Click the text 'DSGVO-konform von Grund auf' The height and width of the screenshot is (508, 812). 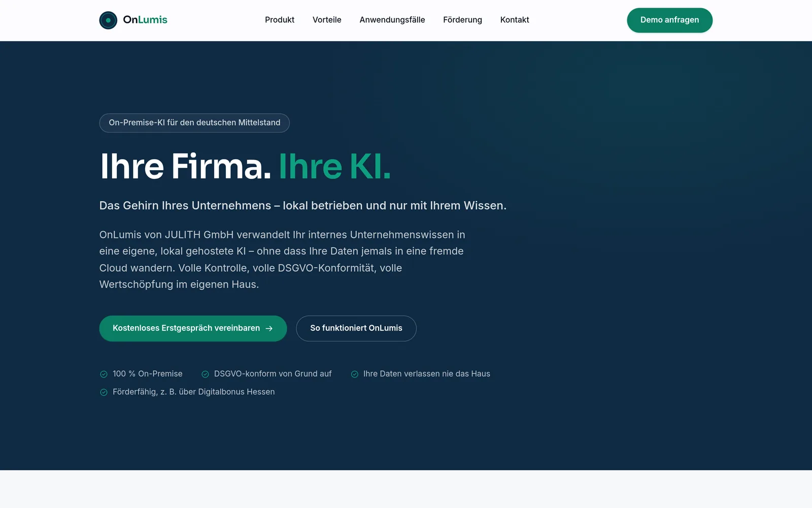click(273, 374)
